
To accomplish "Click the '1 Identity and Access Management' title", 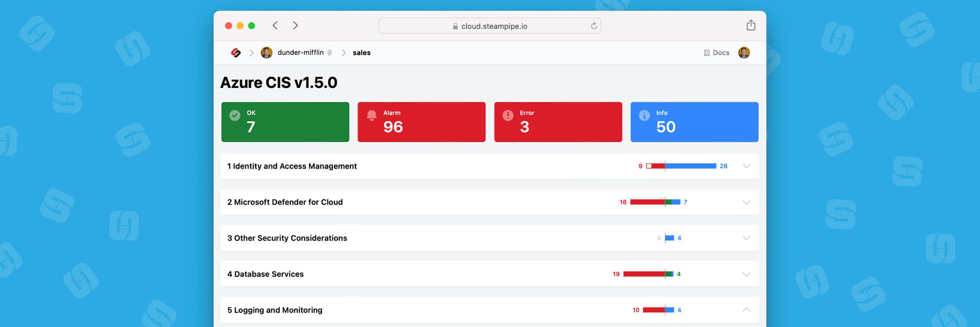I will [x=292, y=166].
